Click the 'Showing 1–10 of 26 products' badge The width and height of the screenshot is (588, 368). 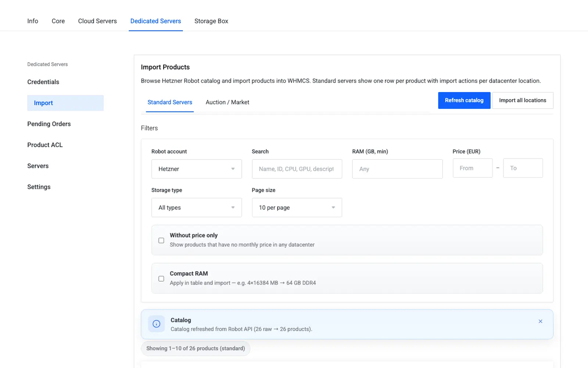coord(196,348)
